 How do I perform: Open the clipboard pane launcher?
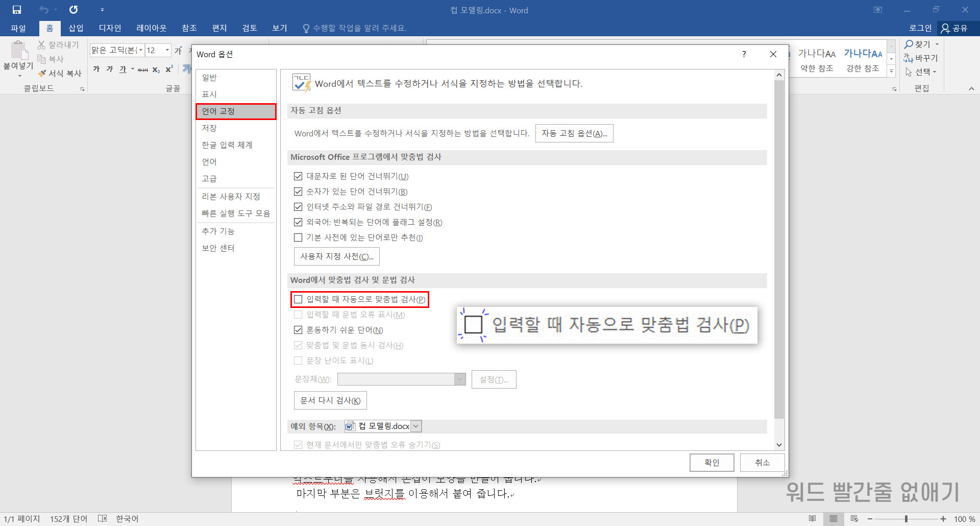[82, 89]
